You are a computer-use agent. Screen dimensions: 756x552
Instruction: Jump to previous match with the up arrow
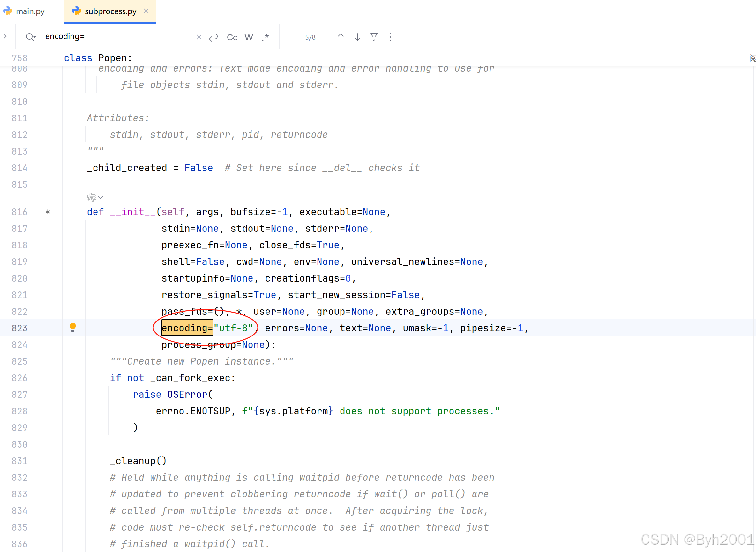[x=340, y=37]
